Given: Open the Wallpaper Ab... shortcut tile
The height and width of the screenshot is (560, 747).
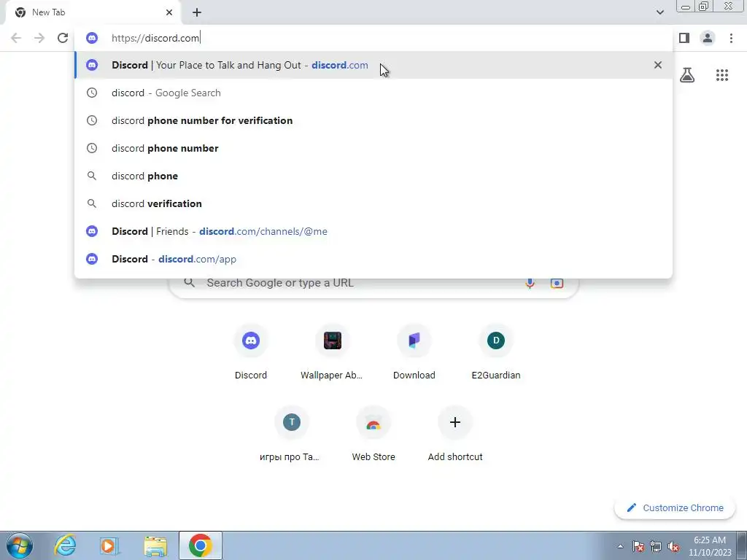Looking at the screenshot, I should coord(332,352).
